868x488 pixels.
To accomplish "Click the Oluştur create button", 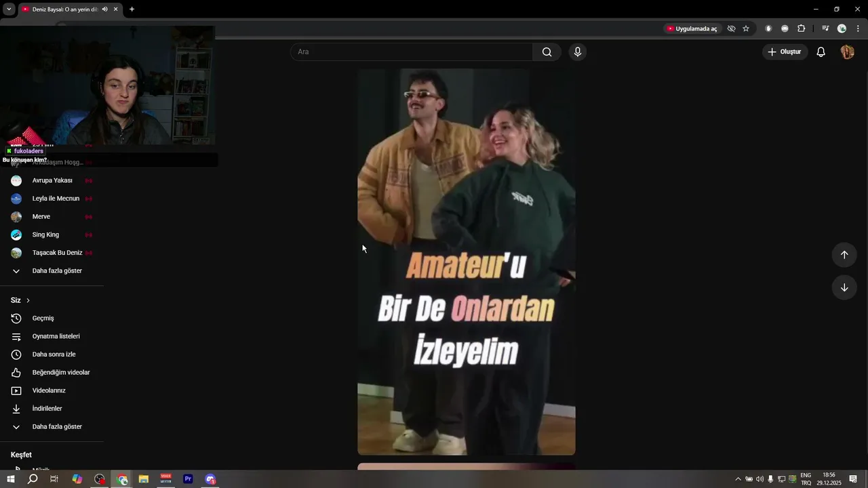I will point(785,52).
